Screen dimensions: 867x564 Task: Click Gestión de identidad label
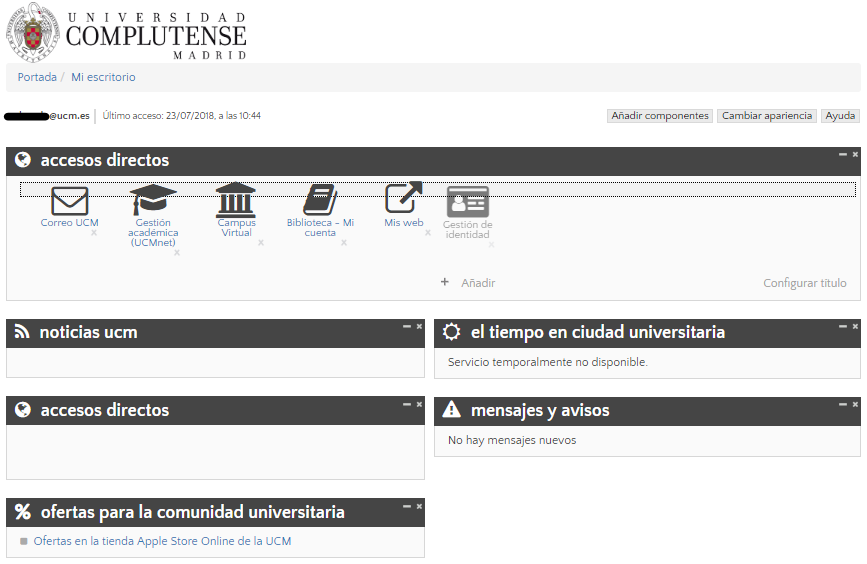coord(468,229)
